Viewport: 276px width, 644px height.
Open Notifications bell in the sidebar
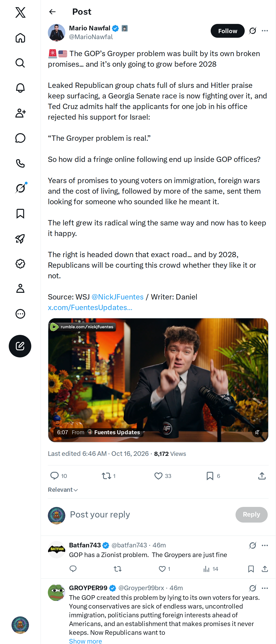click(x=20, y=88)
